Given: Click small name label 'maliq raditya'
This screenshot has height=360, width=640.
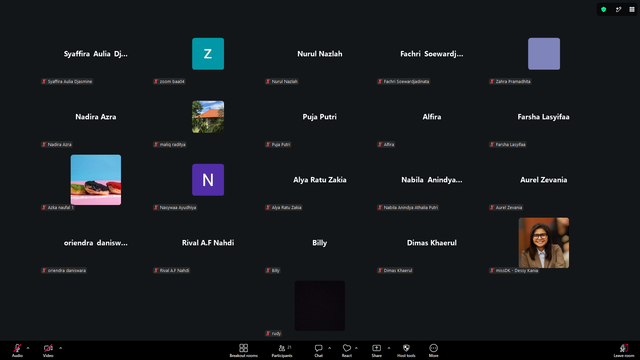Looking at the screenshot, I should click(173, 144).
